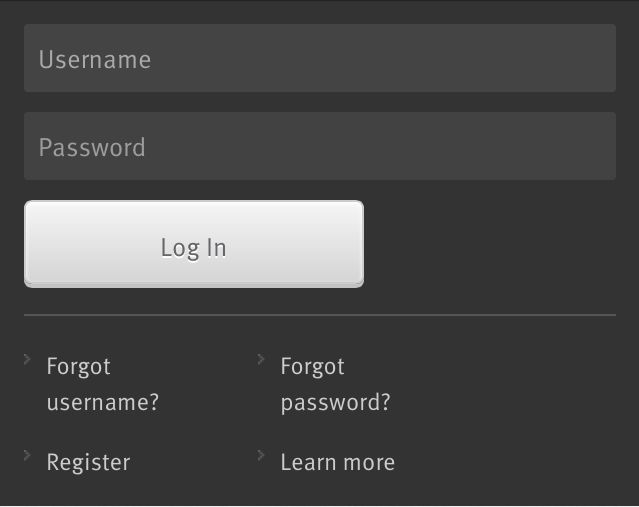Open the Learn more link
This screenshot has width=639, height=507.
tap(338, 463)
